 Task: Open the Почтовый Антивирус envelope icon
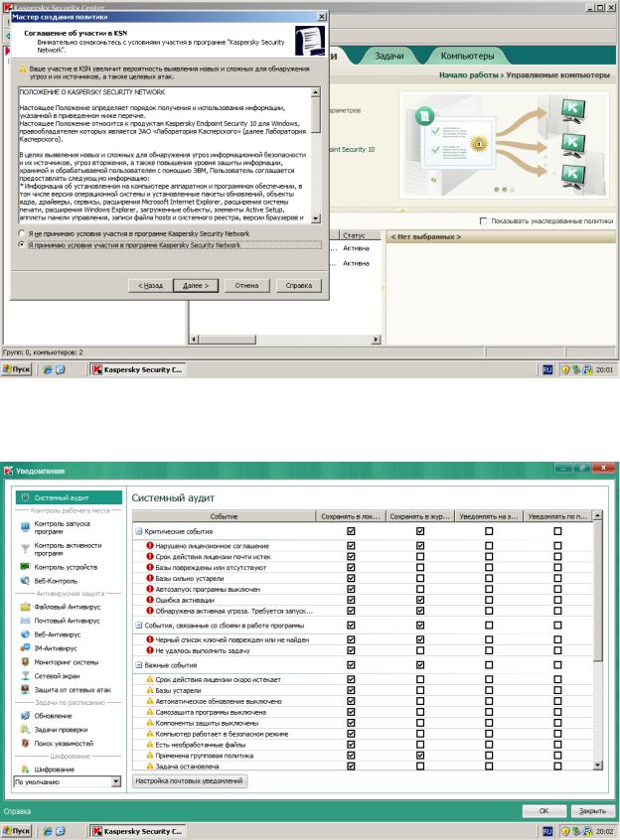25,621
